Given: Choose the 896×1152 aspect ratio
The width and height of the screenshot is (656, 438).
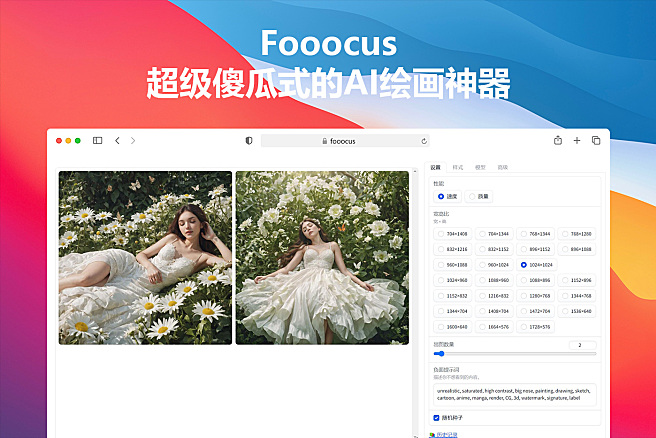Looking at the screenshot, I should pyautogui.click(x=536, y=249).
